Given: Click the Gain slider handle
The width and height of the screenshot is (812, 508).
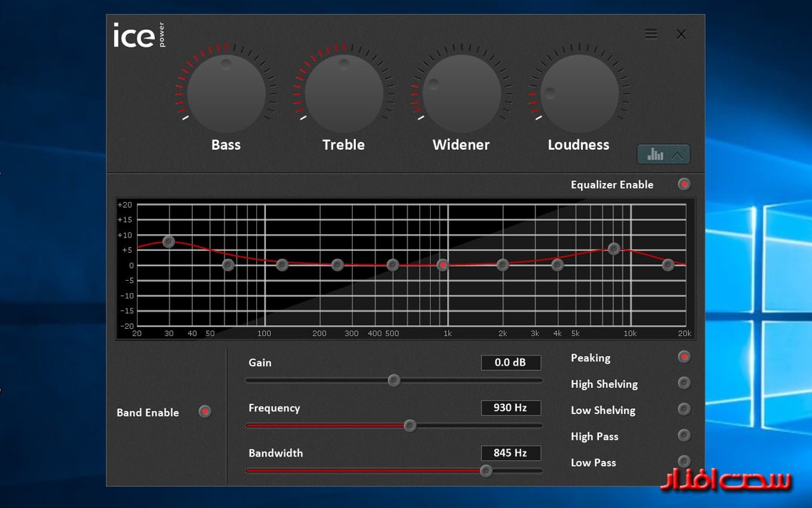Looking at the screenshot, I should coord(394,380).
